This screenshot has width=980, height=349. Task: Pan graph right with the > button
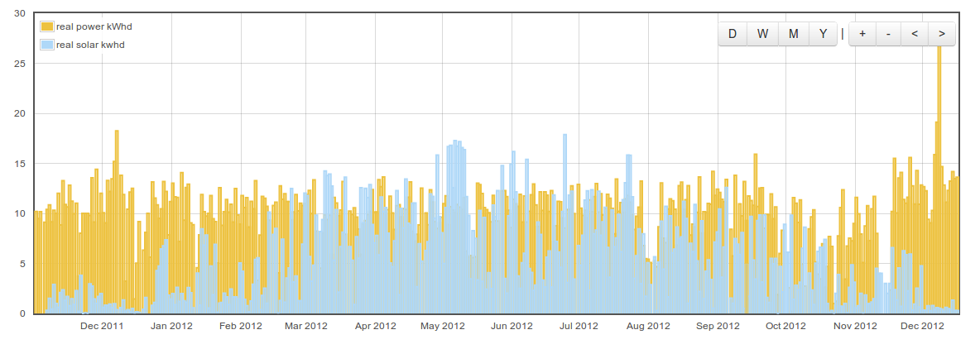point(941,35)
